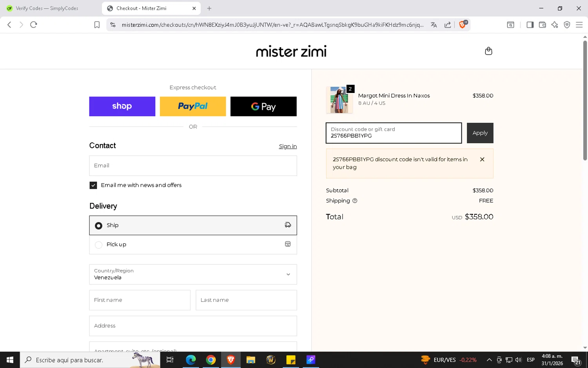Click the Windows search box
Image resolution: width=588 pixels, height=368 pixels.
(x=90, y=360)
